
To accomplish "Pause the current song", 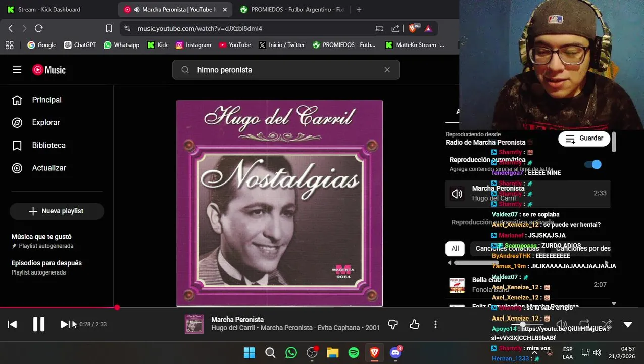I will (39, 324).
